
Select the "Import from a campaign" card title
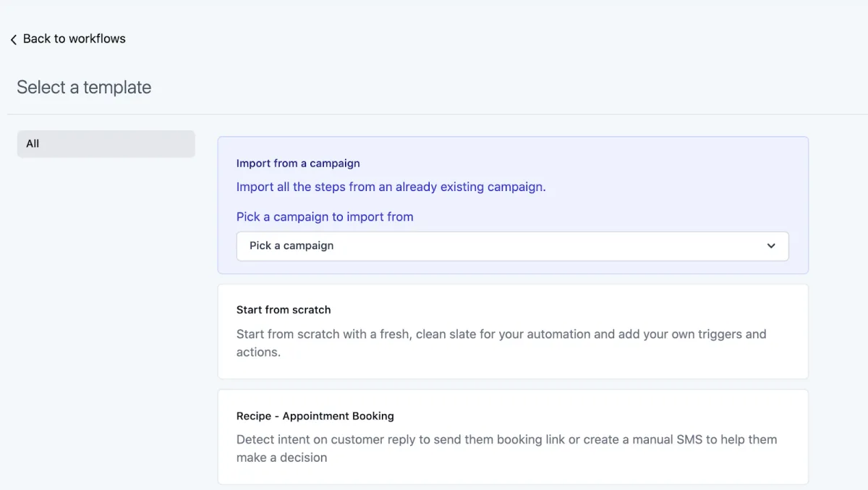coord(298,164)
